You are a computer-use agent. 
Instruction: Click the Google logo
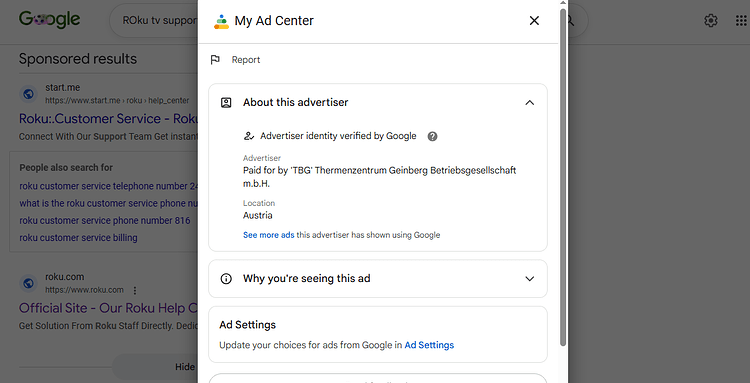49,20
